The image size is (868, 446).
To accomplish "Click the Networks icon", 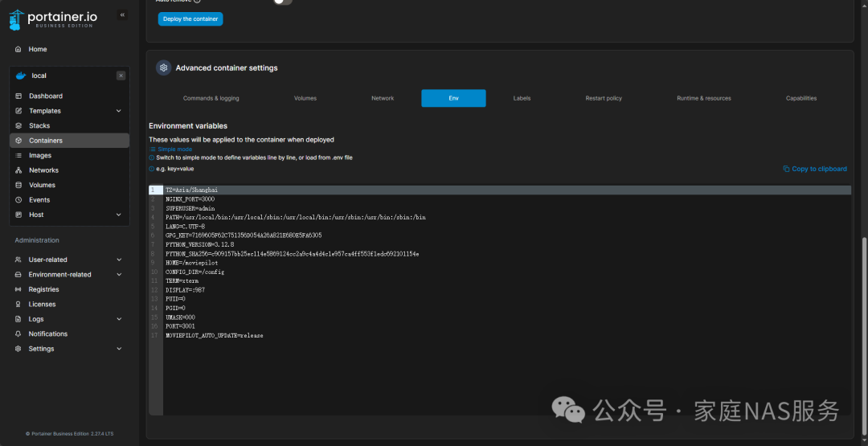I will pos(18,170).
